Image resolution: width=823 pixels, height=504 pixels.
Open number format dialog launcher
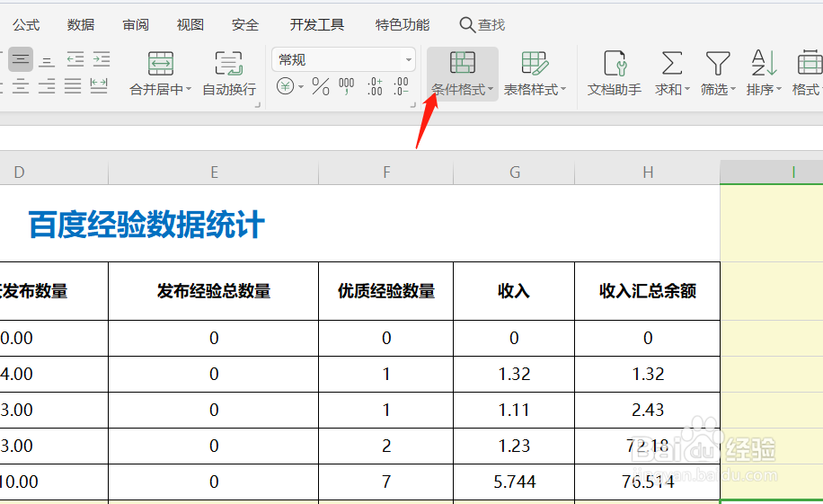[x=413, y=105]
